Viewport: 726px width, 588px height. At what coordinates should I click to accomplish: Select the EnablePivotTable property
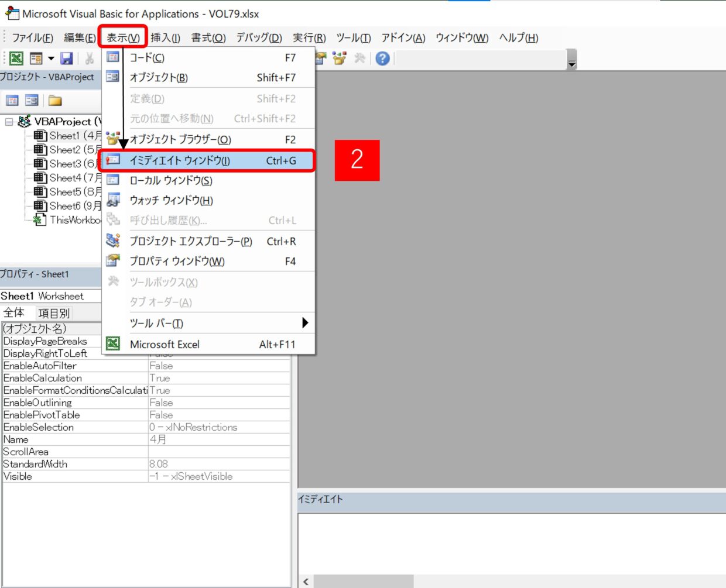click(75, 415)
